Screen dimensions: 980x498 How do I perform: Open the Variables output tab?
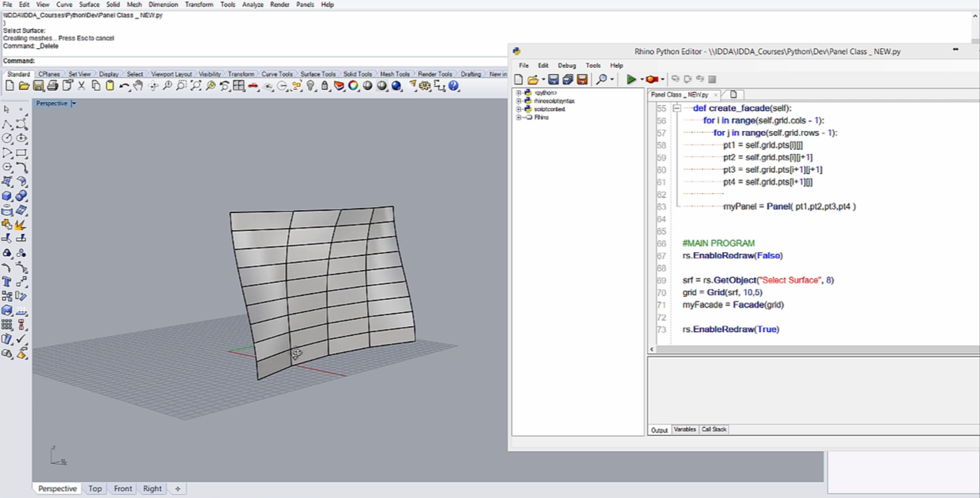(685, 429)
